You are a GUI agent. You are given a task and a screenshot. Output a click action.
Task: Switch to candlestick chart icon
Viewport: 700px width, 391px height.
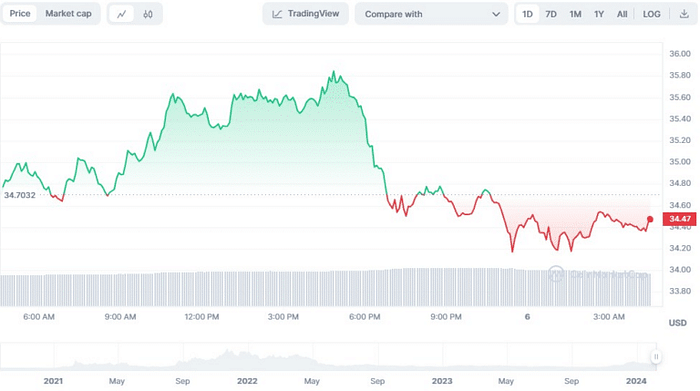click(x=148, y=14)
